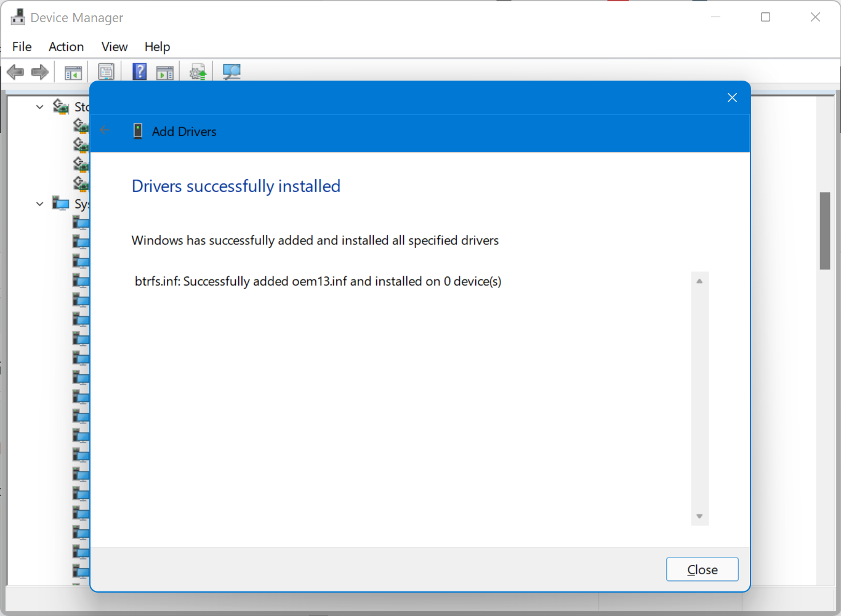Screen dimensions: 841x616
Task: Toggle Show/Hide Action Pane toolbar icon
Action: [x=165, y=73]
